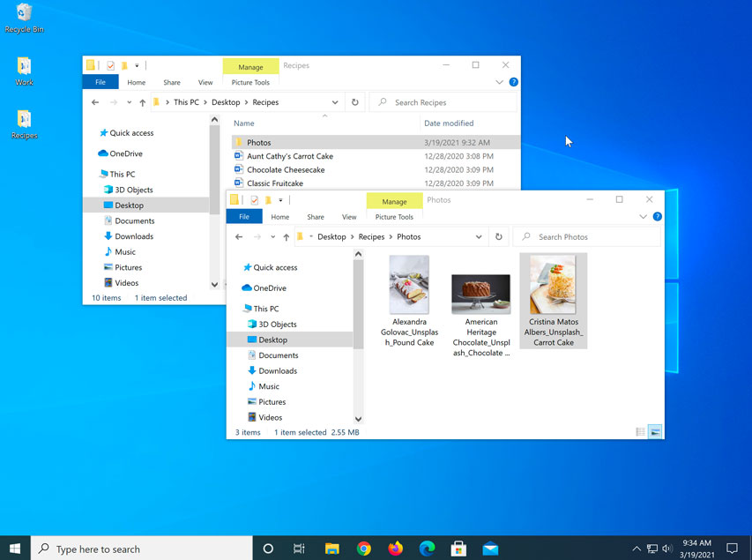Open the Recycle Bin desktop icon
Screen dimensions: 752x560
coord(23,15)
